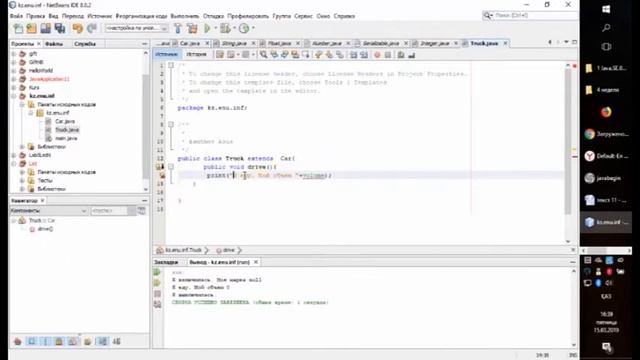Open the Файл menu
Viewport: 640px width, 360px height.
(x=16, y=16)
